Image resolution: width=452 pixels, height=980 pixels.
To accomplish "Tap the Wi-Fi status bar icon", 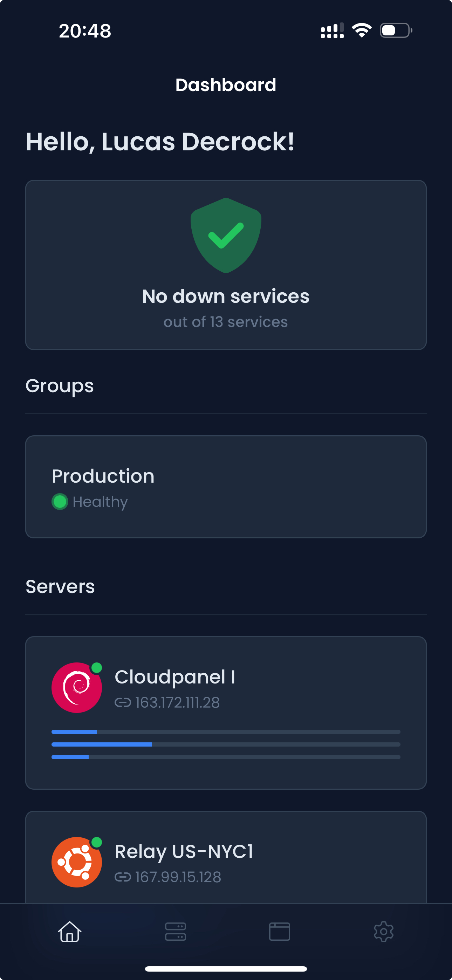I will (x=362, y=30).
